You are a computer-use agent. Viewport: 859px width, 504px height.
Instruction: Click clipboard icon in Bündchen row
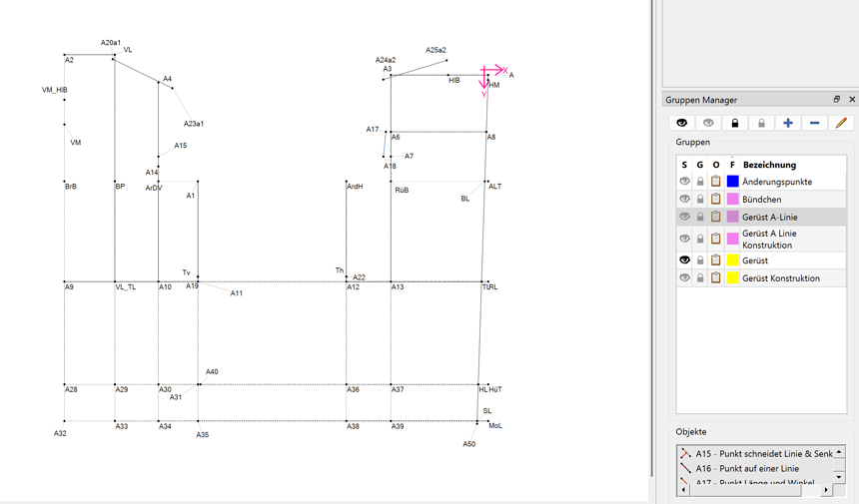716,200
